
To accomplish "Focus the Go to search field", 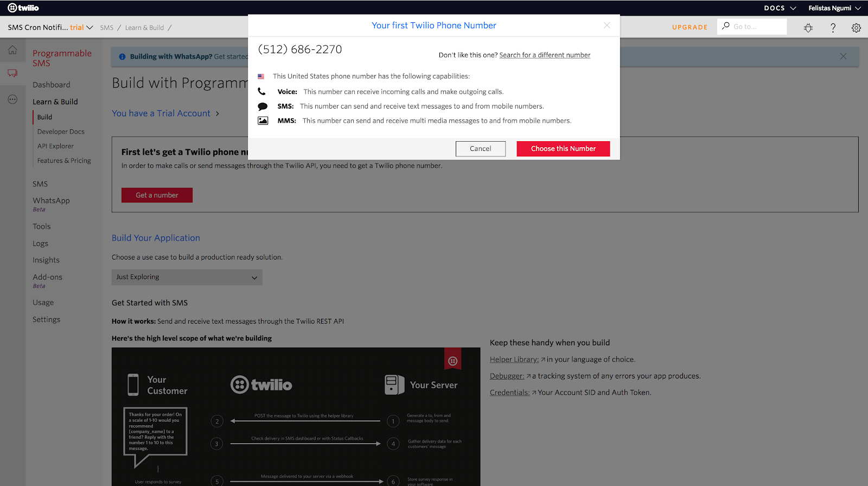I will (752, 27).
